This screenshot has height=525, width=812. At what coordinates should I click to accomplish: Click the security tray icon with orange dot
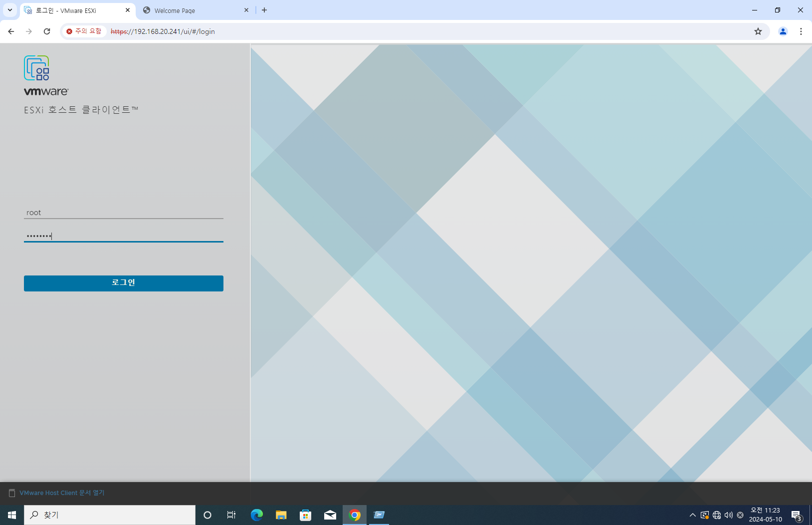[x=705, y=515]
